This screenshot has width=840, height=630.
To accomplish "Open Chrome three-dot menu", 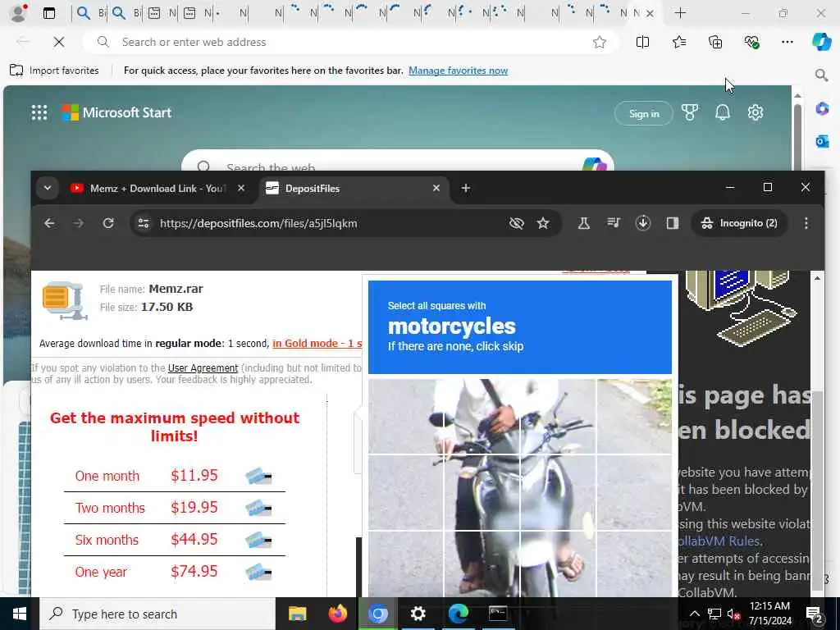I will pyautogui.click(x=806, y=223).
